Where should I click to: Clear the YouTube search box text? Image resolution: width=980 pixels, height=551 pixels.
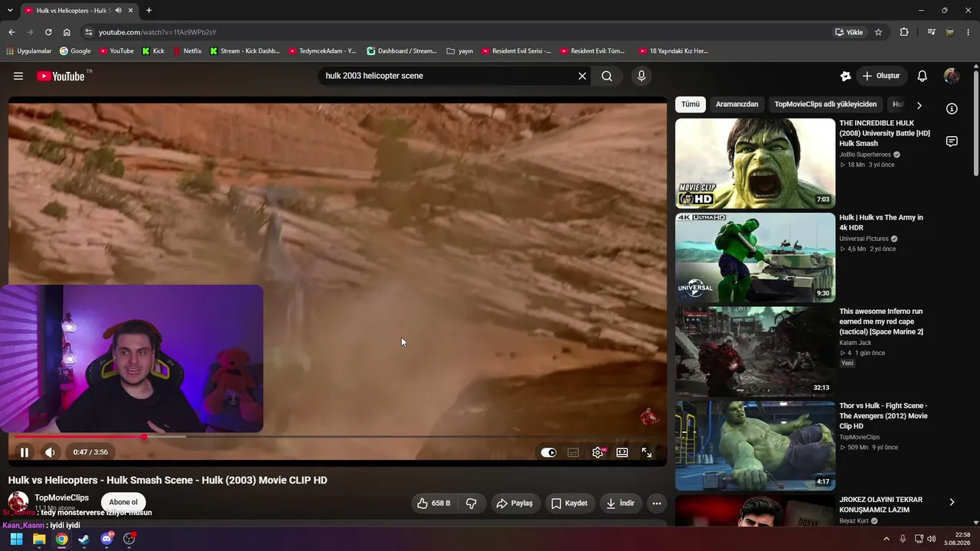coord(582,76)
